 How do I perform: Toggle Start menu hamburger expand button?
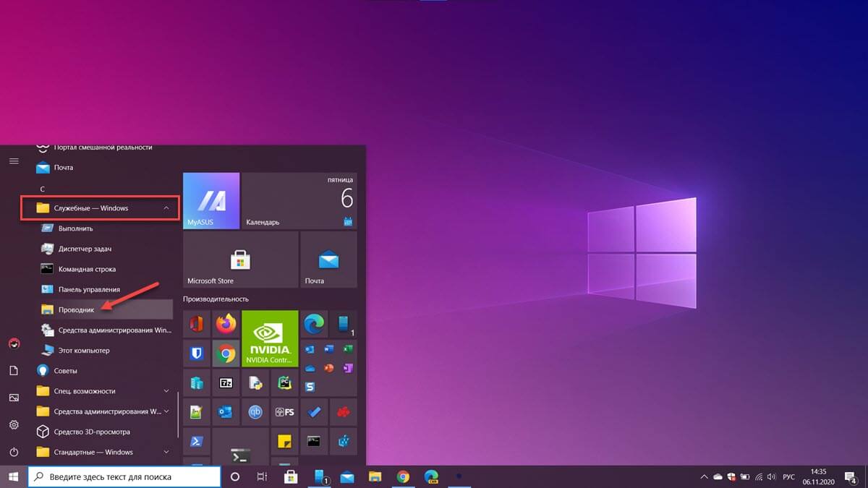[x=14, y=160]
